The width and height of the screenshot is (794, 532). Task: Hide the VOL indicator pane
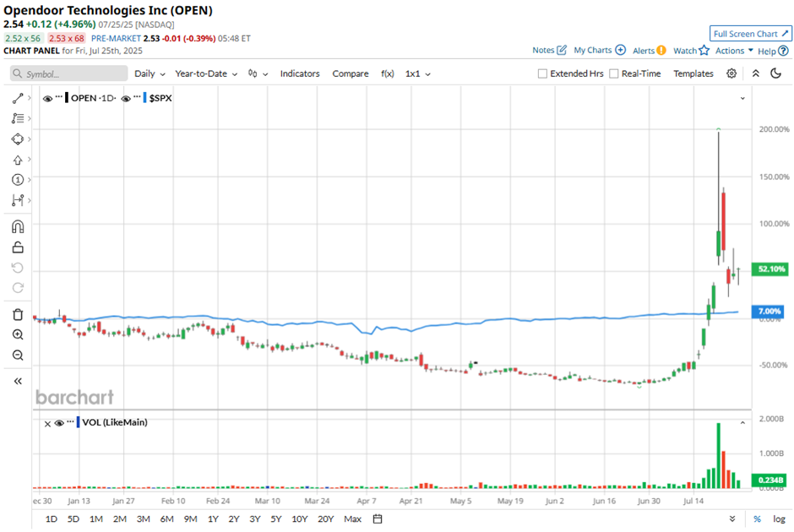[59, 423]
